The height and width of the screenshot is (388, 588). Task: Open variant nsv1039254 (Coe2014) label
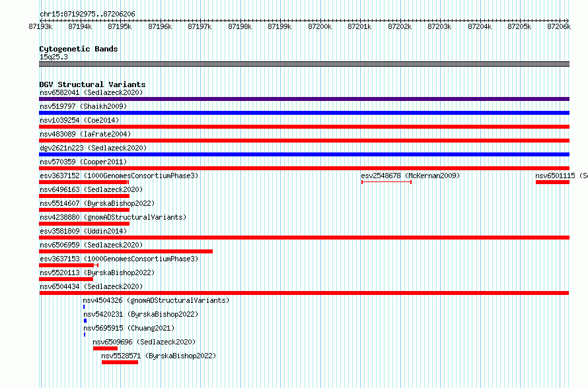(79, 120)
